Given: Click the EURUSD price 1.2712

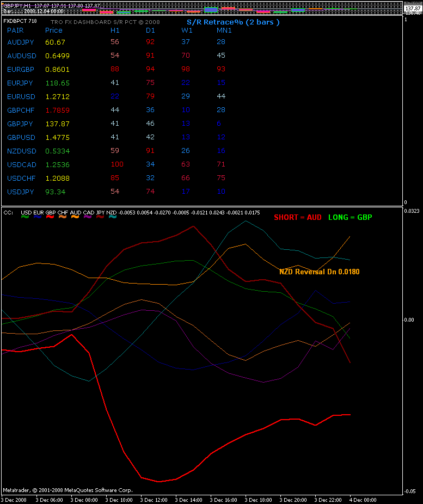Looking at the screenshot, I should [x=58, y=96].
